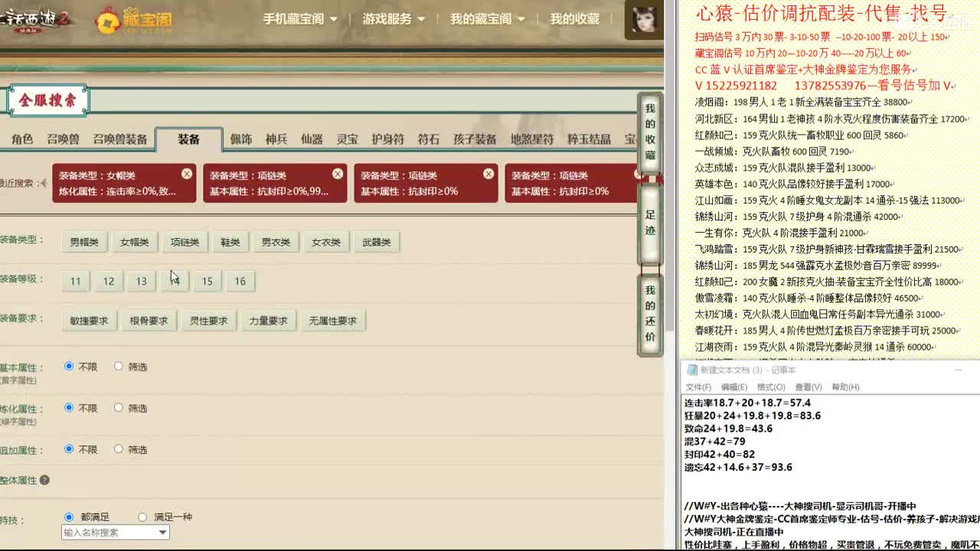980x551 pixels.
Task: Set 追加属性 to 筛选
Action: pos(119,449)
